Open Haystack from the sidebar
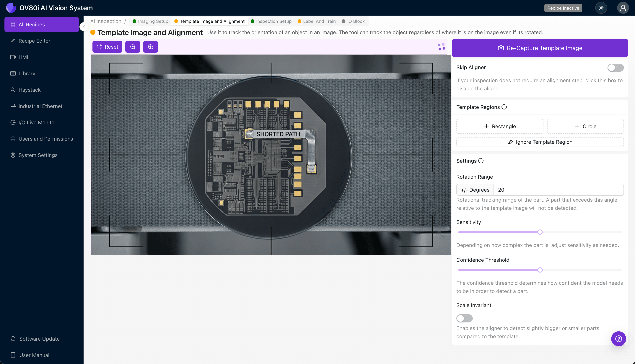This screenshot has width=635, height=364. coord(29,90)
